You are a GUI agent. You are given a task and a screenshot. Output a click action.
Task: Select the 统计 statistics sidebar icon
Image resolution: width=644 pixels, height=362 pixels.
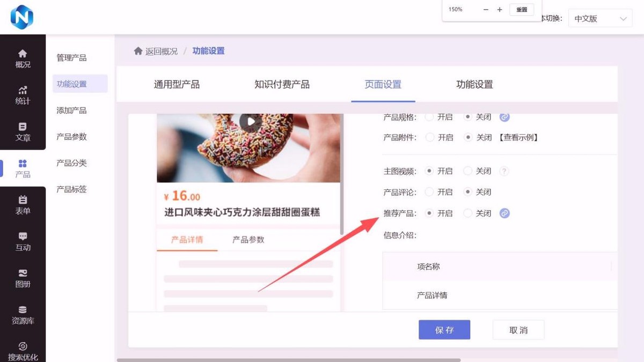coord(22,94)
